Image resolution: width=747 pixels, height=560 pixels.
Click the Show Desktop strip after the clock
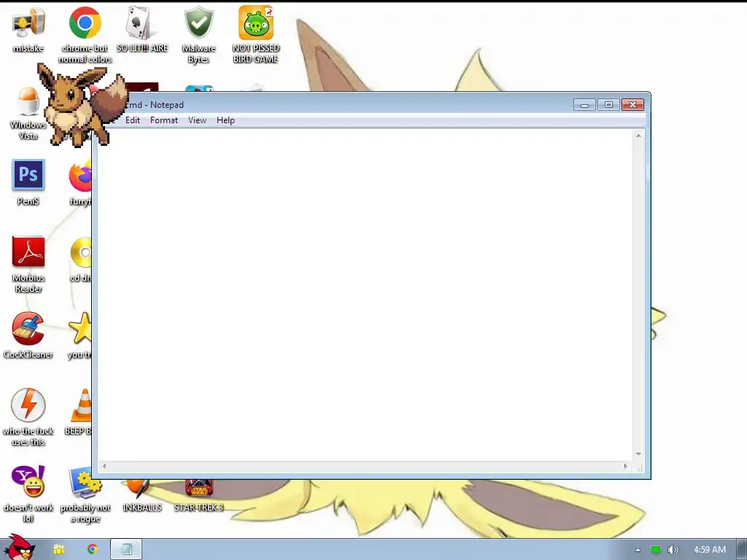click(x=742, y=550)
